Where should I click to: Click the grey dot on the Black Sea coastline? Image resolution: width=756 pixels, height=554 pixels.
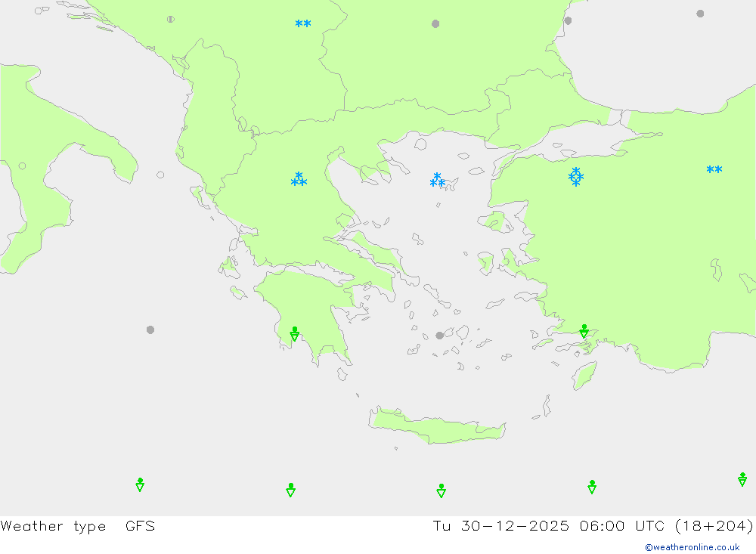[568, 20]
